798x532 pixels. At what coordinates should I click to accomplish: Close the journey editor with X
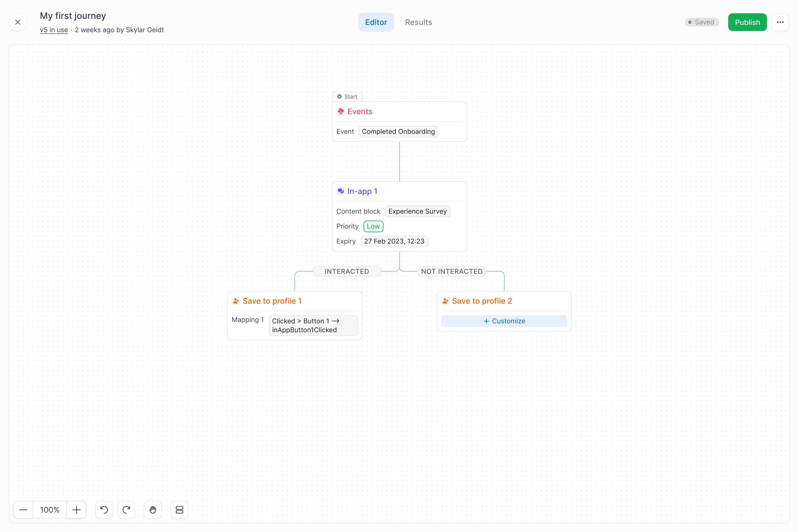18,22
